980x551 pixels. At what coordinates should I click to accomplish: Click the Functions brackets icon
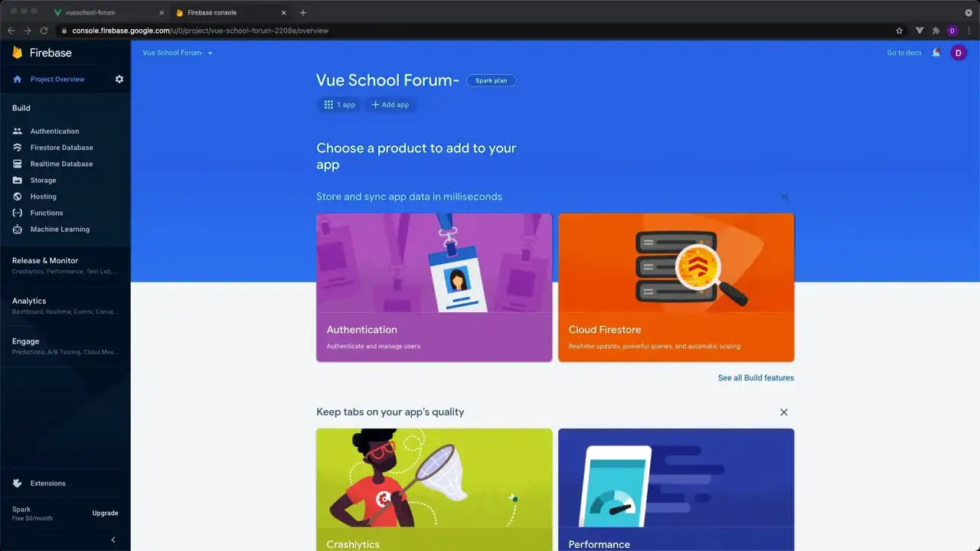pyautogui.click(x=18, y=213)
